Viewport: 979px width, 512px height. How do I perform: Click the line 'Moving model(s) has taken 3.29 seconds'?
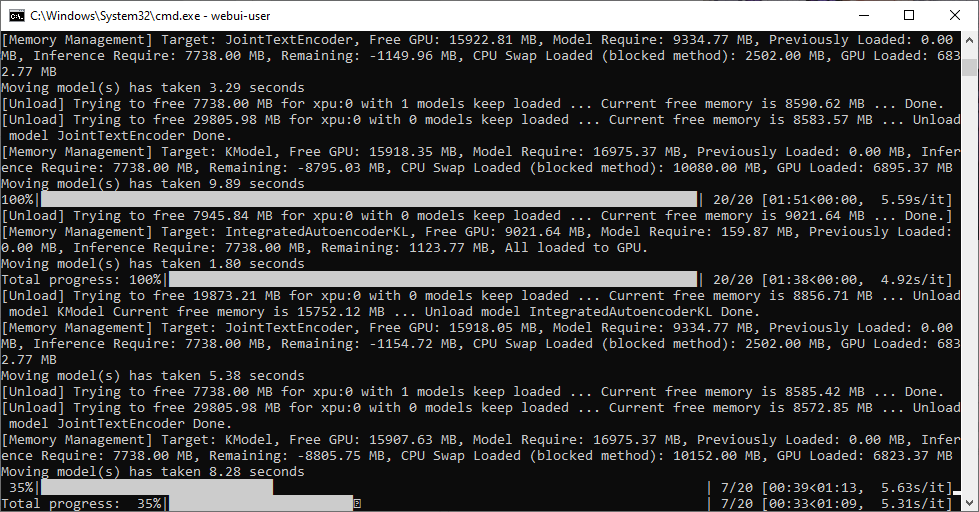[x=153, y=88]
